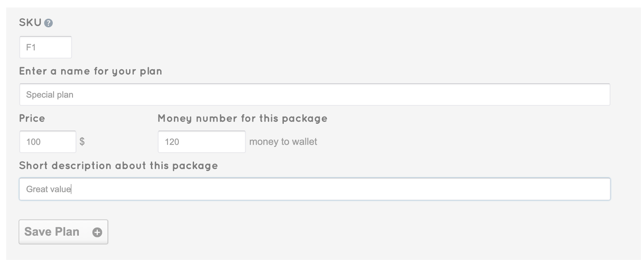Click 'Enter a name for your plan' label

click(x=91, y=71)
